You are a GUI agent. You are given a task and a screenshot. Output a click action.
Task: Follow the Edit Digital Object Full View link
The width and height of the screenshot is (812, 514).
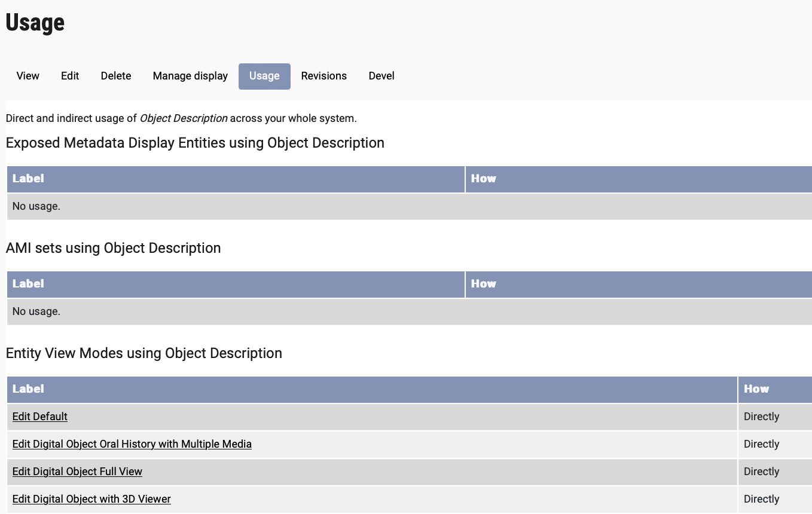pyautogui.click(x=77, y=472)
